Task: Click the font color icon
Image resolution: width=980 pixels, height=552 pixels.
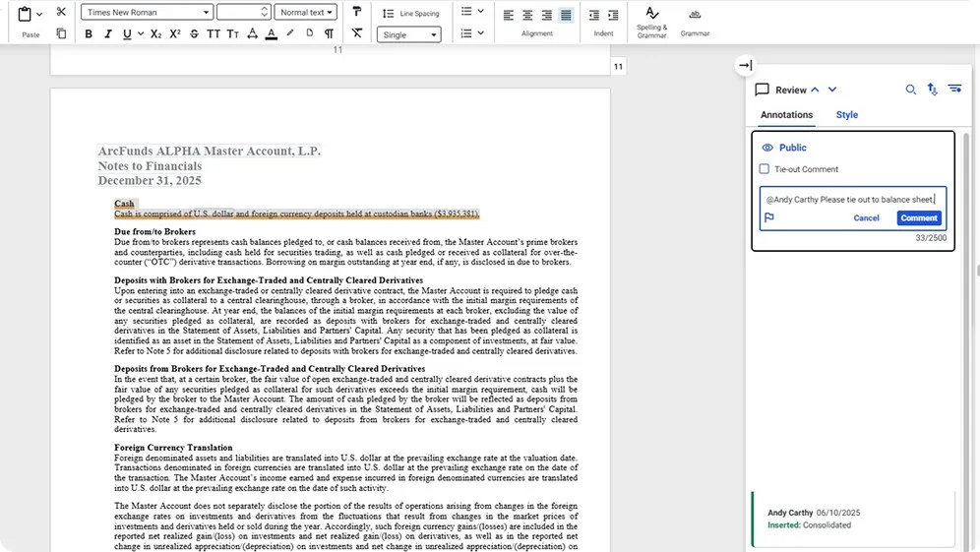Action: coord(272,33)
